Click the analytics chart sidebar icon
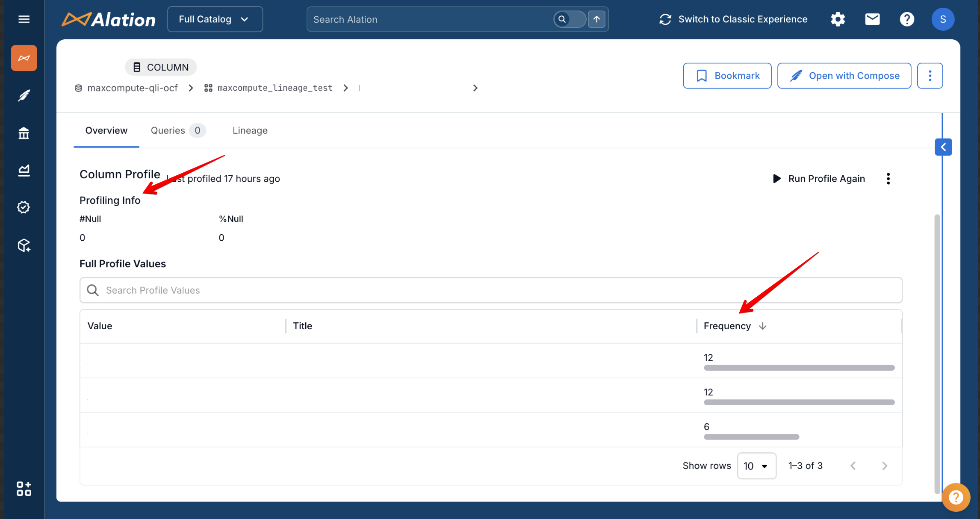Viewport: 980px width, 519px height. 24,171
